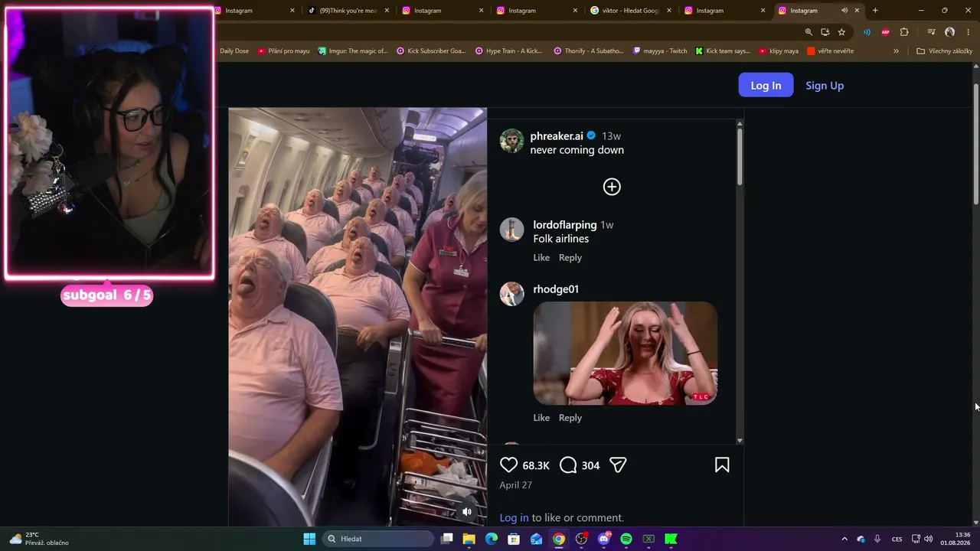Load more comments with the plus circle

[x=612, y=187]
